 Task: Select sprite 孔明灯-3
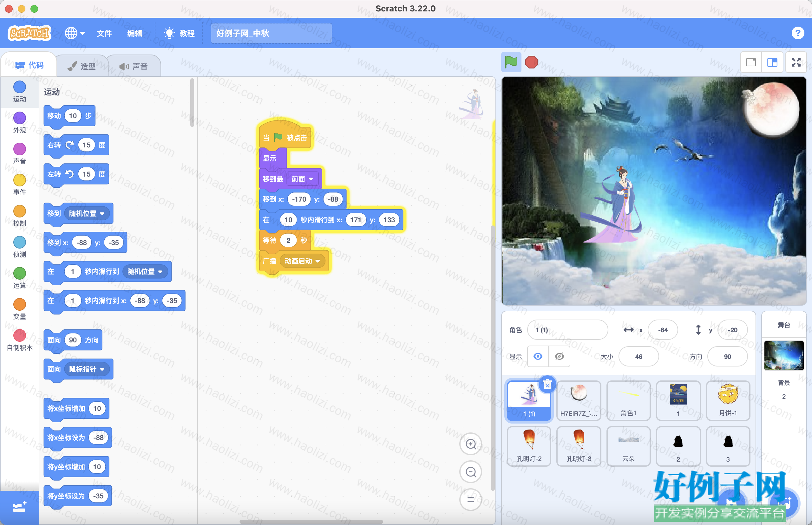coord(579,446)
